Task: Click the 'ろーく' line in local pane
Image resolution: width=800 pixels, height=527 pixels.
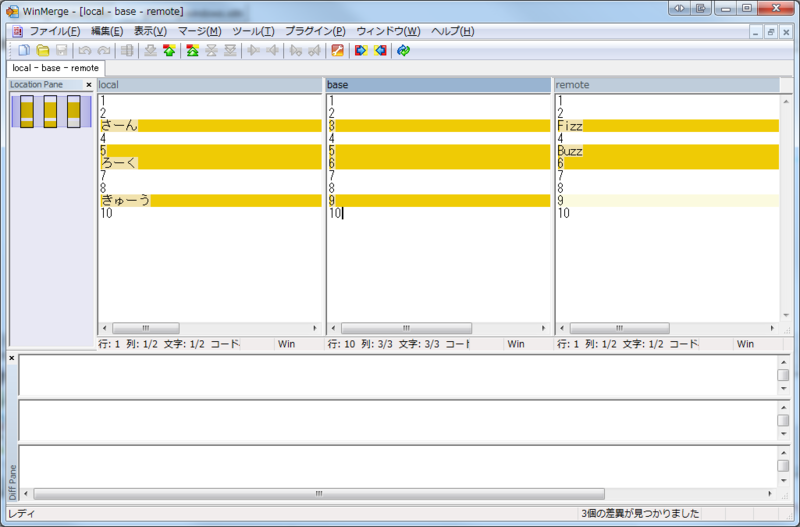Action: pyautogui.click(x=211, y=163)
